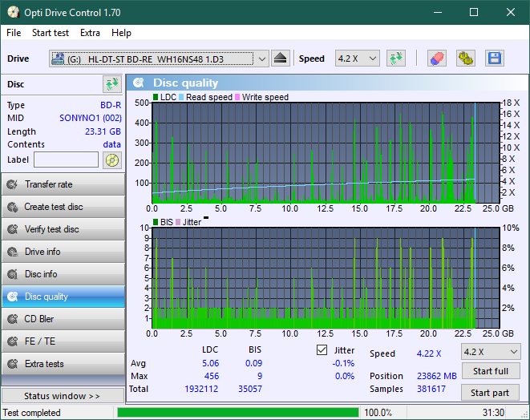530x420 pixels.
Task: Click the eraser disc icon
Action: point(436,59)
